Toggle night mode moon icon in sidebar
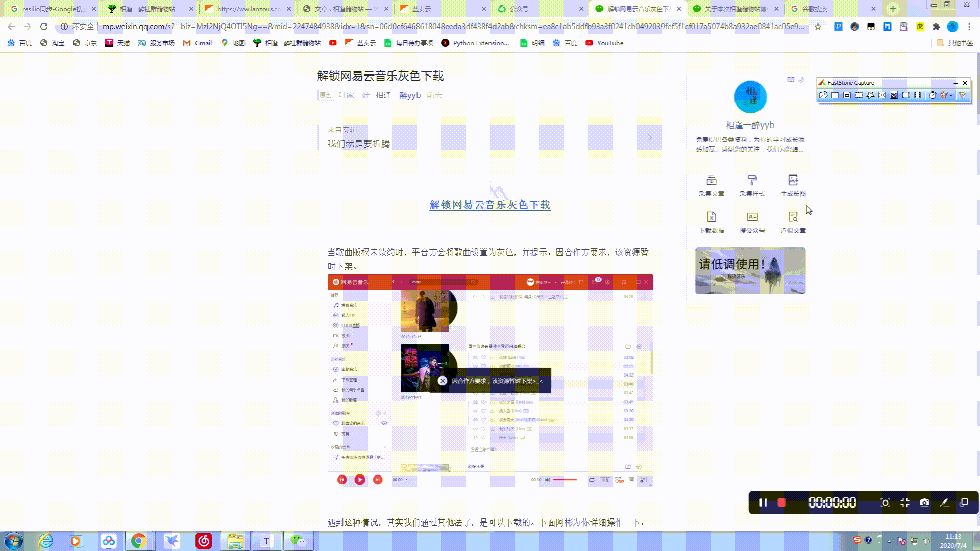This screenshot has width=980, height=551. click(801, 79)
